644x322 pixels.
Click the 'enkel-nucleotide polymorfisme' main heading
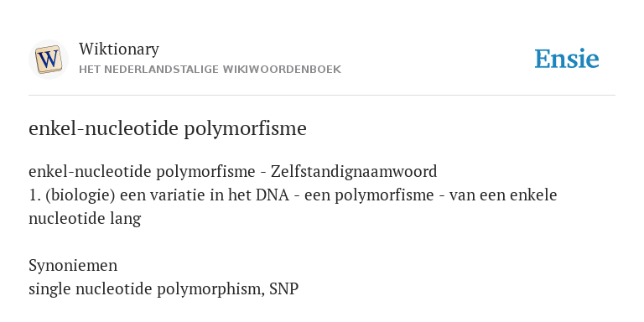pos(168,128)
